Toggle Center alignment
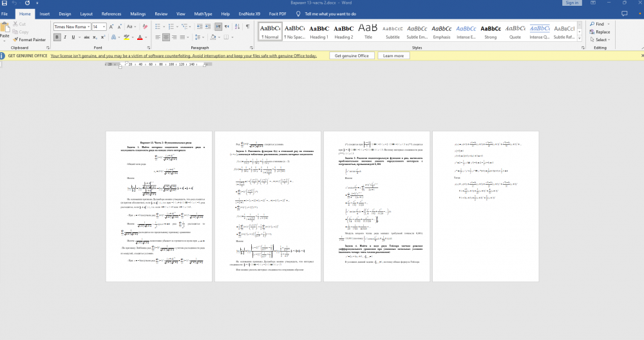The height and width of the screenshot is (340, 644). click(166, 37)
